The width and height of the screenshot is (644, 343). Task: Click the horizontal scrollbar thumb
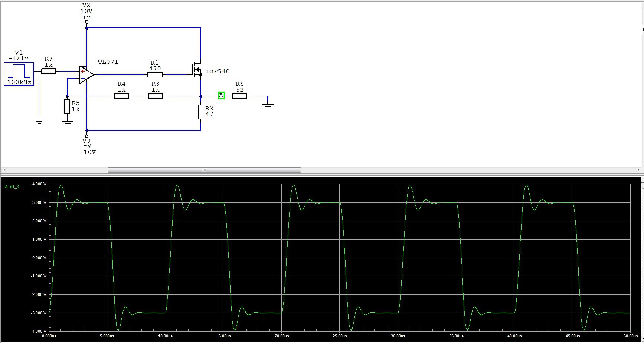point(204,170)
